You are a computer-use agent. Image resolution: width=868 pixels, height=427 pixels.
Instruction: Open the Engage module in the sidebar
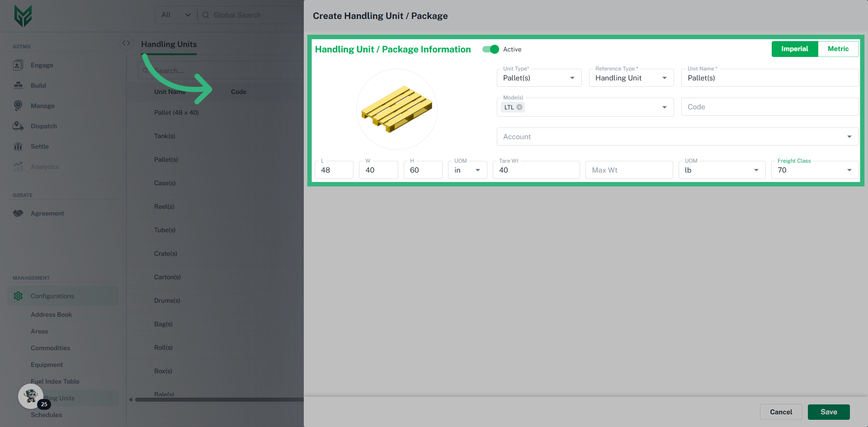click(x=18, y=65)
